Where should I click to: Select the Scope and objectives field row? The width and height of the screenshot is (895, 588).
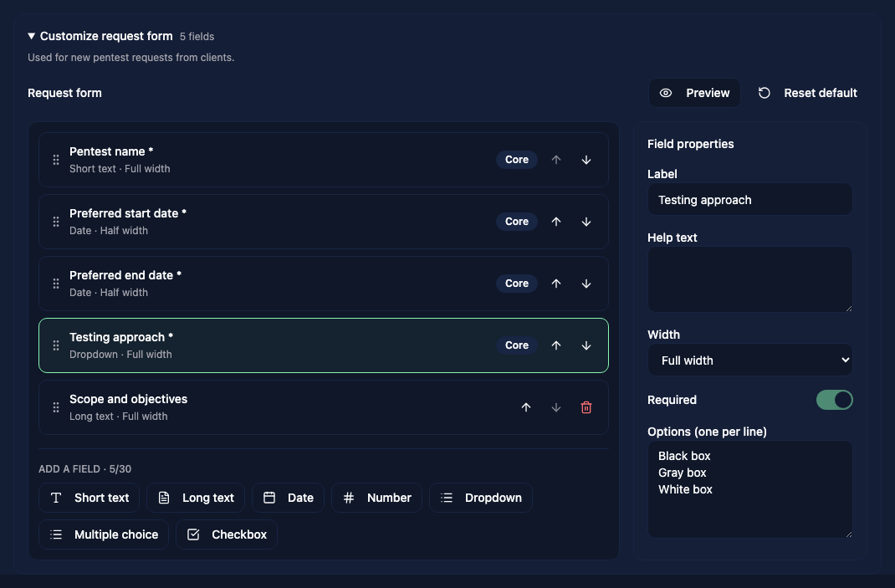(324, 407)
